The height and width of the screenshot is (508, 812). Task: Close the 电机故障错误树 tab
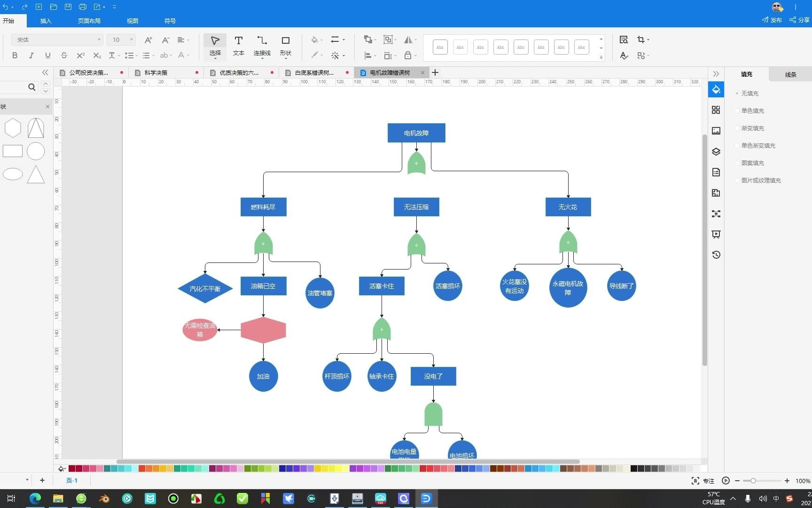pyautogui.click(x=422, y=72)
